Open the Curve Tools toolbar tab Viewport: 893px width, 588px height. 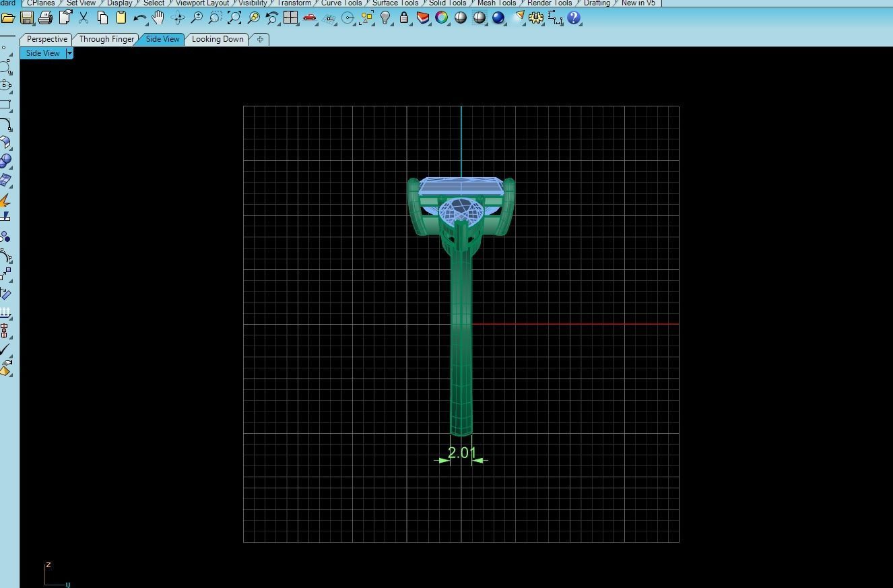click(x=341, y=3)
